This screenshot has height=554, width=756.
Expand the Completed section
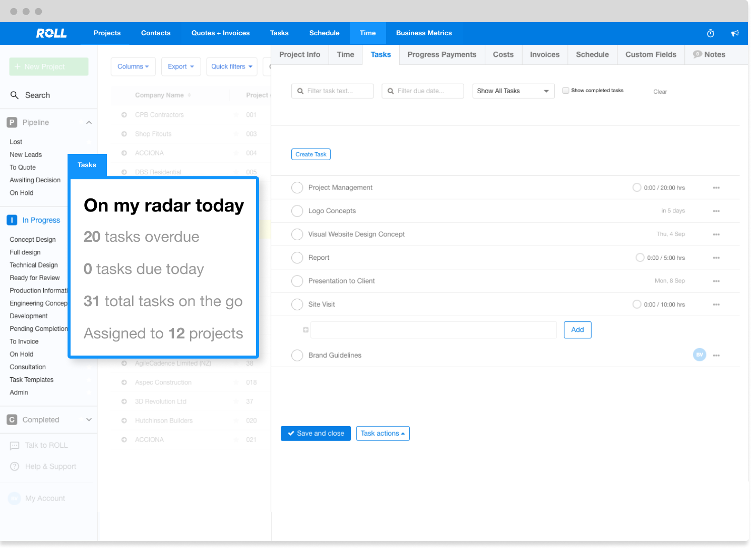tap(89, 420)
